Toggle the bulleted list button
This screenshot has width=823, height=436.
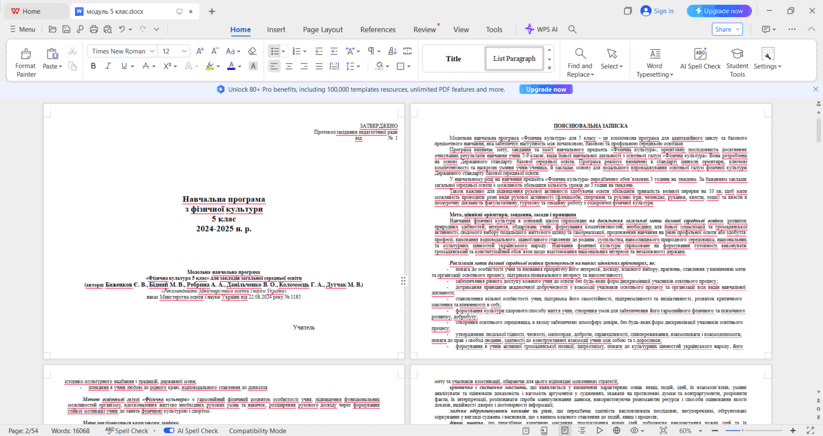275,51
